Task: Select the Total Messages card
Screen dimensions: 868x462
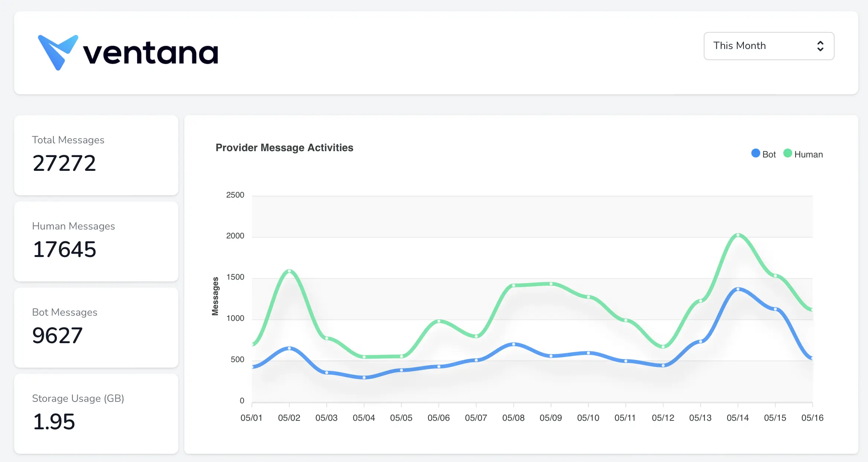Action: click(96, 155)
